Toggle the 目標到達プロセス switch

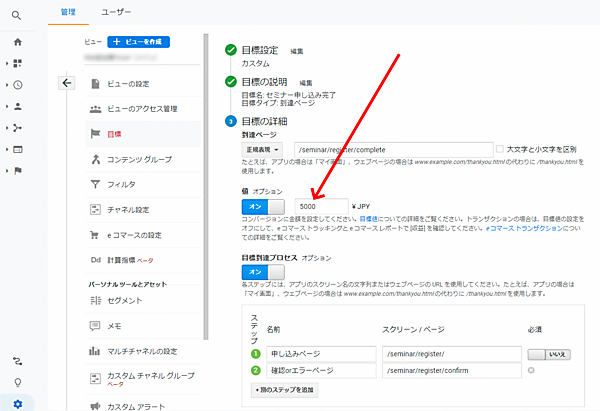(256, 271)
